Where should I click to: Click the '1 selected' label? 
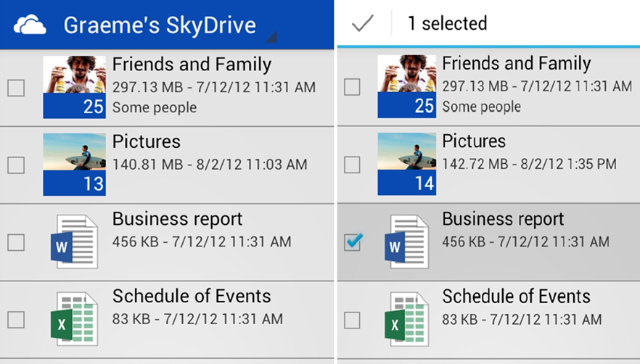click(x=448, y=23)
